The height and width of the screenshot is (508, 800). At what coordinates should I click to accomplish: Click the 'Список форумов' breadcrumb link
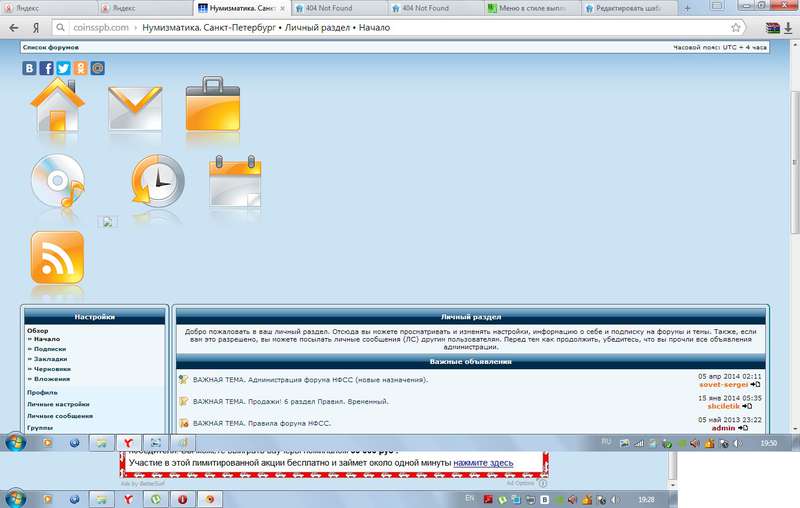point(46,47)
